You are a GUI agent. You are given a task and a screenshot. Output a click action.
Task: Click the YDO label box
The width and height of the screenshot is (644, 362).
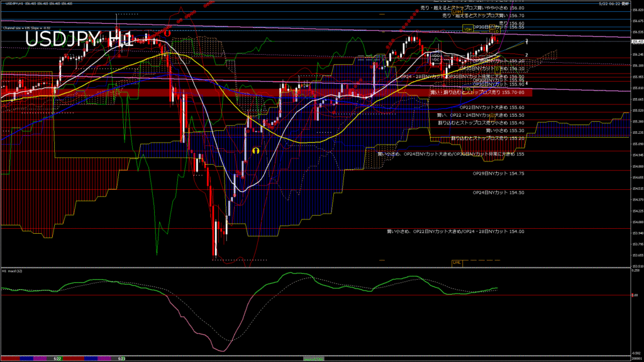coord(435,55)
